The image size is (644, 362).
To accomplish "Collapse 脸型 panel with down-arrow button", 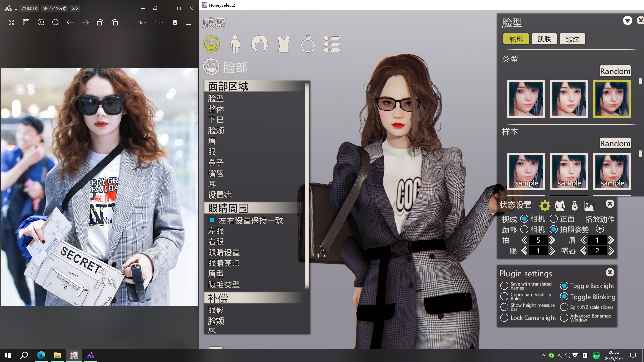I will point(627,21).
